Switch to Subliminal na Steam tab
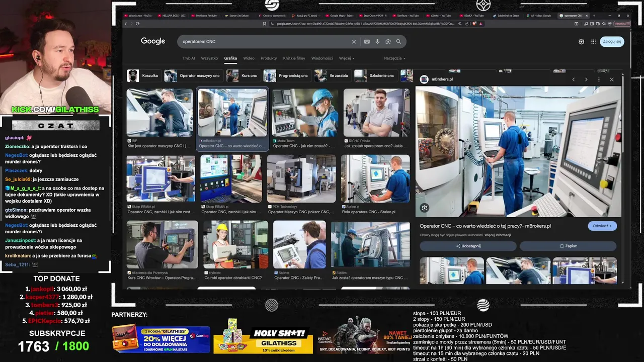This screenshot has height=362, width=644. [x=507, y=16]
